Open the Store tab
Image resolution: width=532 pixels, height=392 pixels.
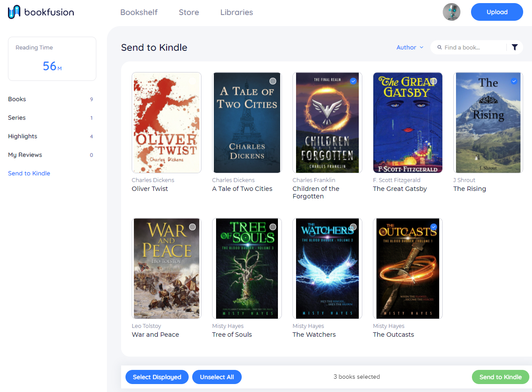[189, 12]
